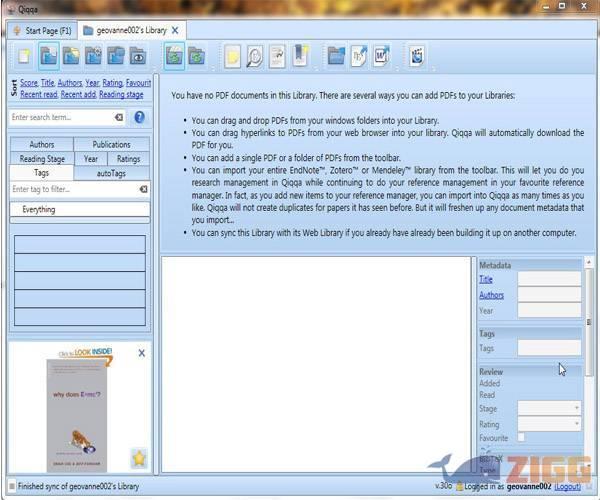The image size is (600, 500).
Task: Click the yellow sticky note toolbar icon
Action: coord(232,56)
